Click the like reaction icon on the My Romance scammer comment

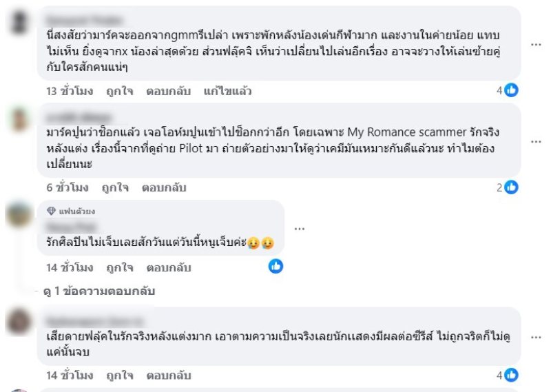click(x=511, y=187)
